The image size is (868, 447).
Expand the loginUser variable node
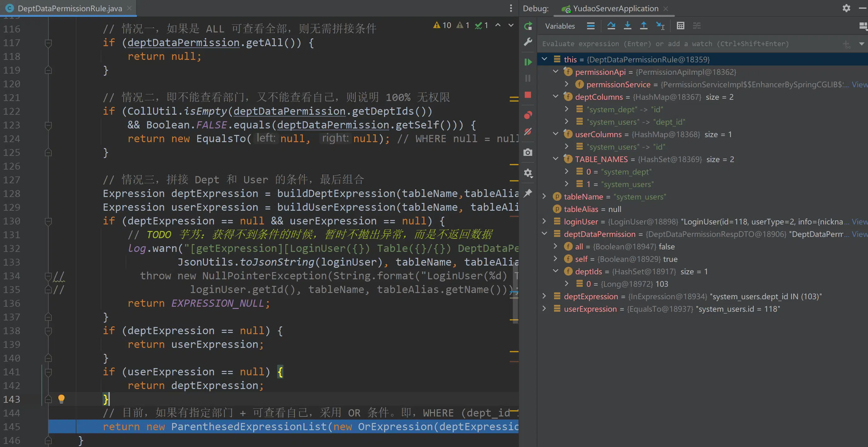[x=544, y=221]
